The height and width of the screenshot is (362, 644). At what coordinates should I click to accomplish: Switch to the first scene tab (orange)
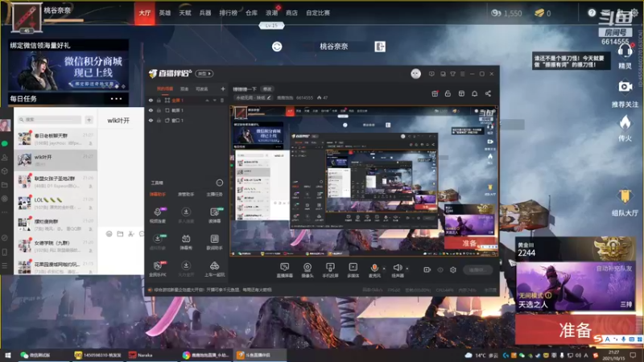(x=165, y=88)
